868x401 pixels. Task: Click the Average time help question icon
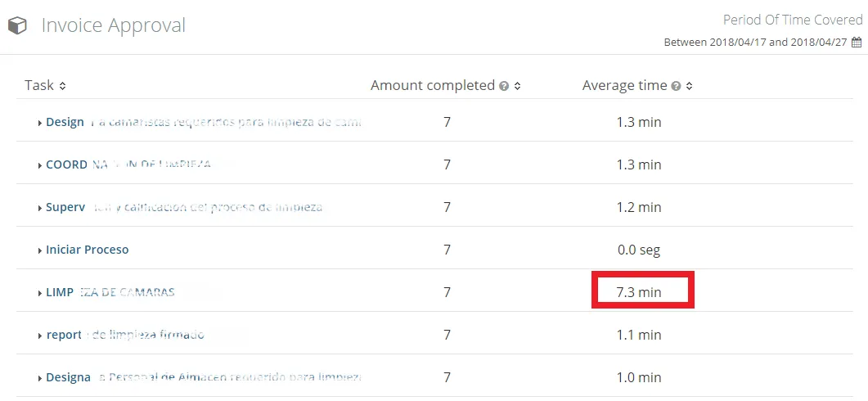(x=676, y=86)
